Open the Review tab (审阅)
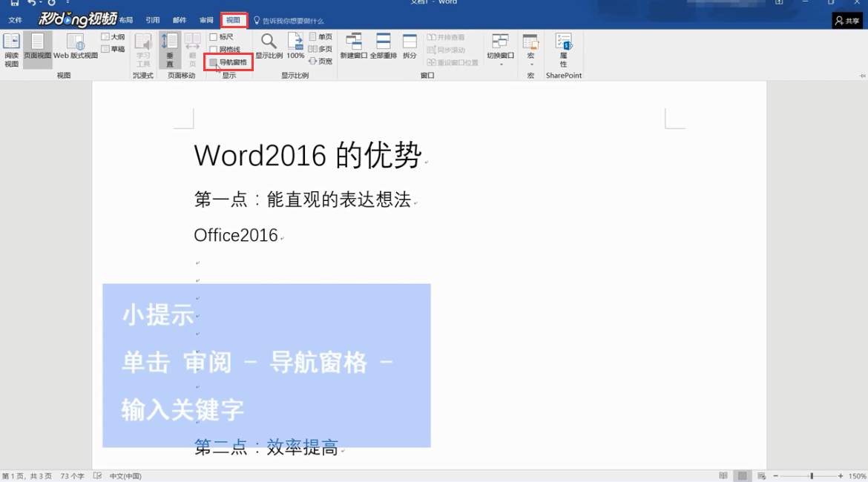The height and width of the screenshot is (482, 868). click(206, 21)
